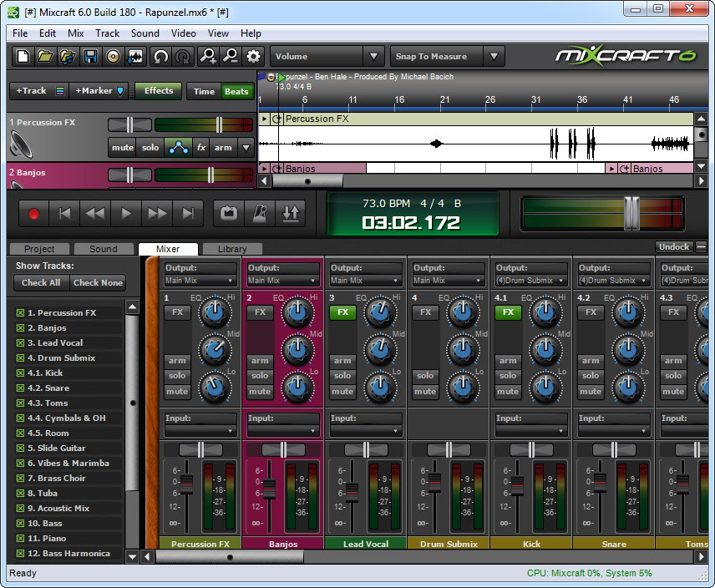Jump to the end of project
The height and width of the screenshot is (588, 715).
[x=188, y=213]
